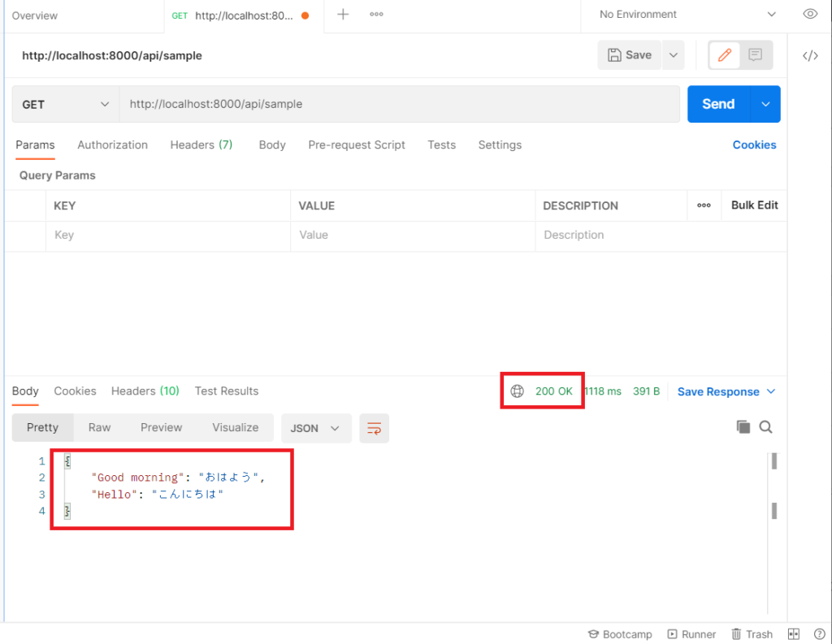
Task: Copy the response body using copy icon
Action: click(743, 426)
